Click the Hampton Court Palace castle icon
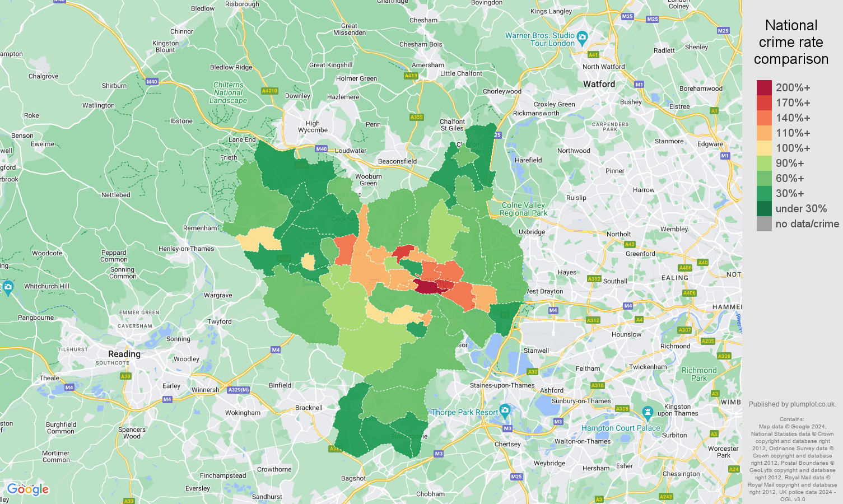The image size is (843, 504). 648,413
